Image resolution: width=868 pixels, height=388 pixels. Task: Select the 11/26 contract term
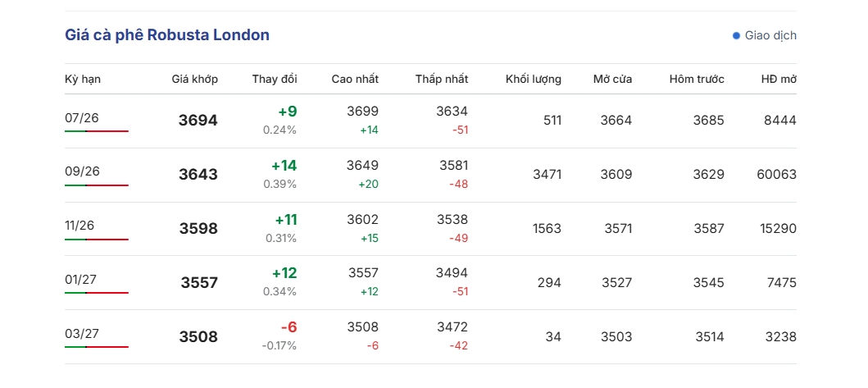80,226
